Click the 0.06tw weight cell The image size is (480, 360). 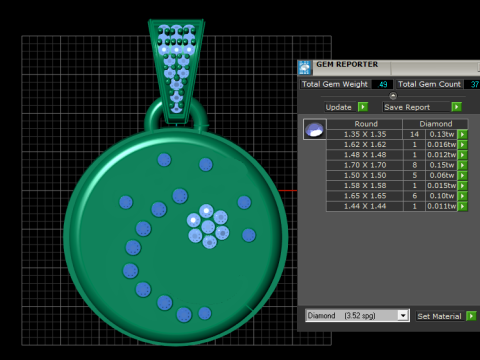(442, 176)
